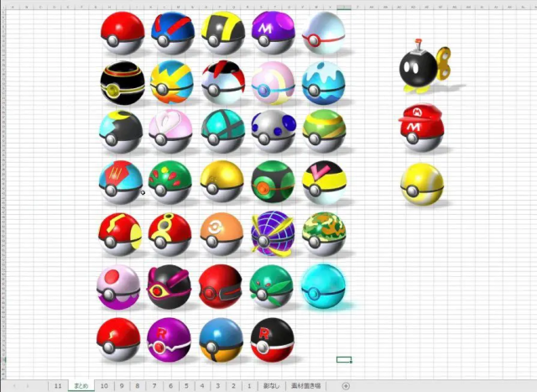Select the teal Net Ball image
Screen dimensions: 537x392
pyautogui.click(x=222, y=130)
